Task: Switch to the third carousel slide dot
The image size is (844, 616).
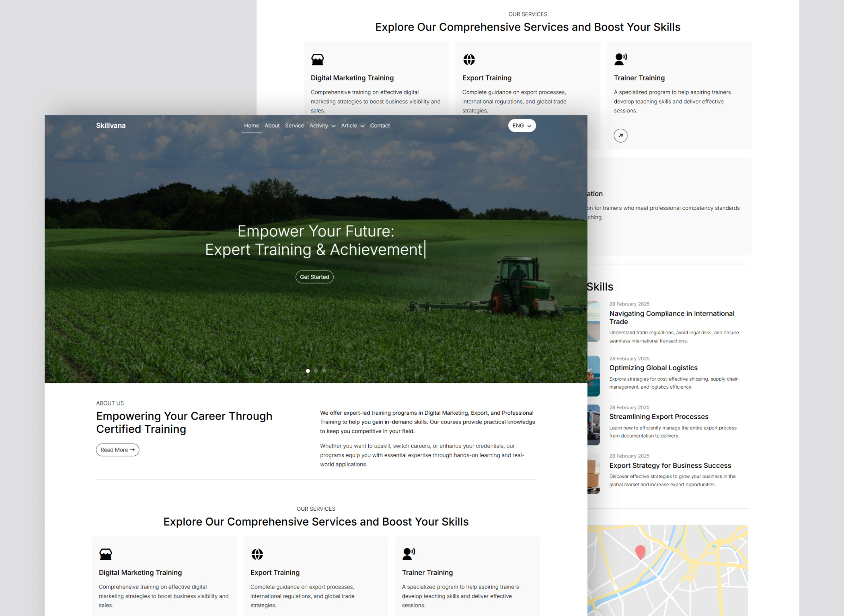Action: click(324, 371)
